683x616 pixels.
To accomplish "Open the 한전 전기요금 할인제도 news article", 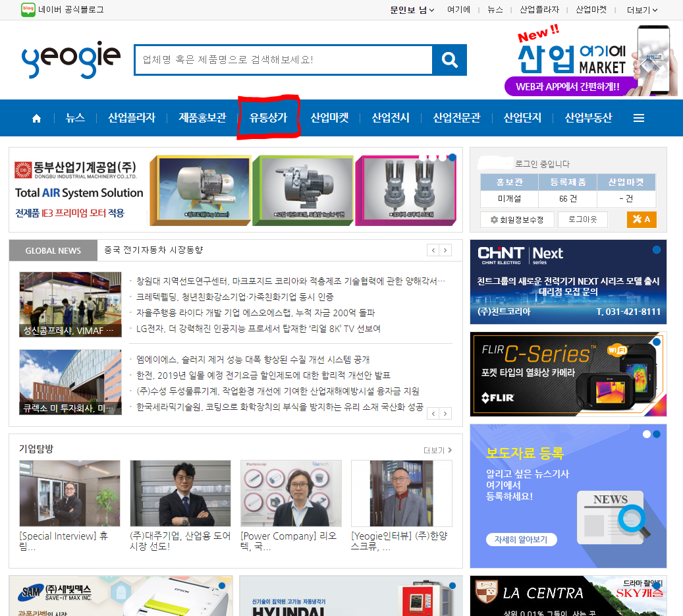I will [x=263, y=375].
